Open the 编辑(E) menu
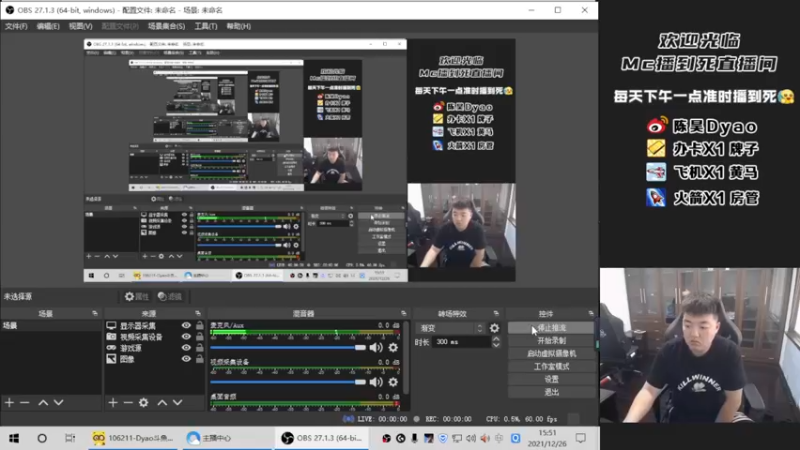This screenshot has width=800, height=450. 48,26
